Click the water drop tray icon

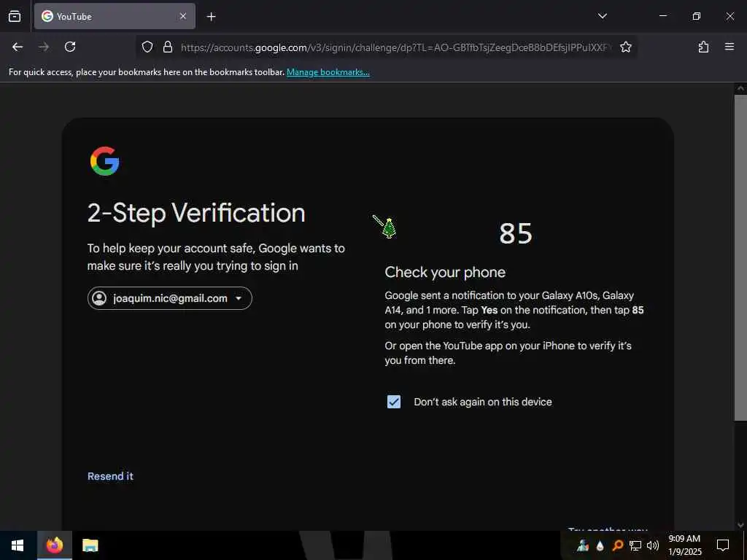coord(600,545)
